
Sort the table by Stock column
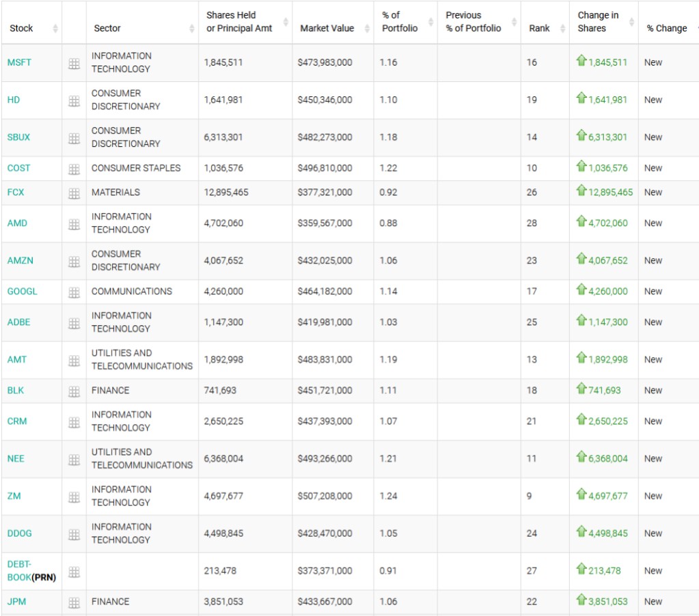(x=21, y=28)
